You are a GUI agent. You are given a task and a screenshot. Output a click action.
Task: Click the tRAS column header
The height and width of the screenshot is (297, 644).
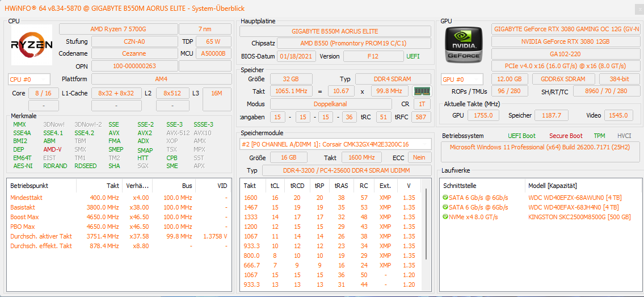(x=342, y=186)
